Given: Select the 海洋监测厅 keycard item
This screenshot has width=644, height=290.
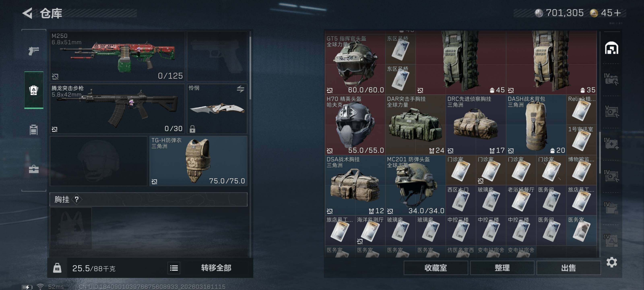Looking at the screenshot, I should [x=370, y=230].
